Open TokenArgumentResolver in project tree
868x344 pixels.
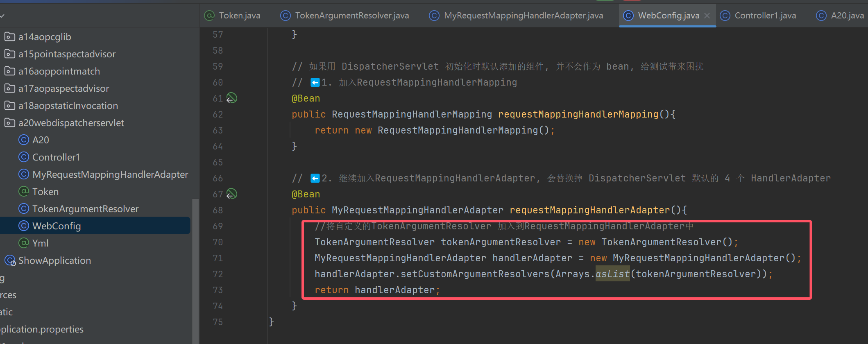95,209
